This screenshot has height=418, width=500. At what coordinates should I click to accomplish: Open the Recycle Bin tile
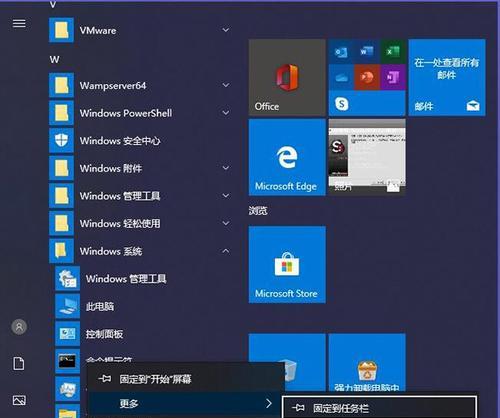point(287,362)
